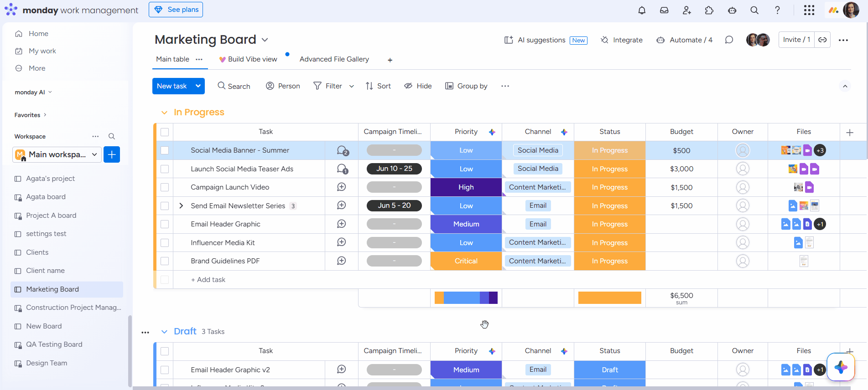Click the Invite / 1 button
Image resolution: width=868 pixels, height=390 pixels.
[796, 40]
